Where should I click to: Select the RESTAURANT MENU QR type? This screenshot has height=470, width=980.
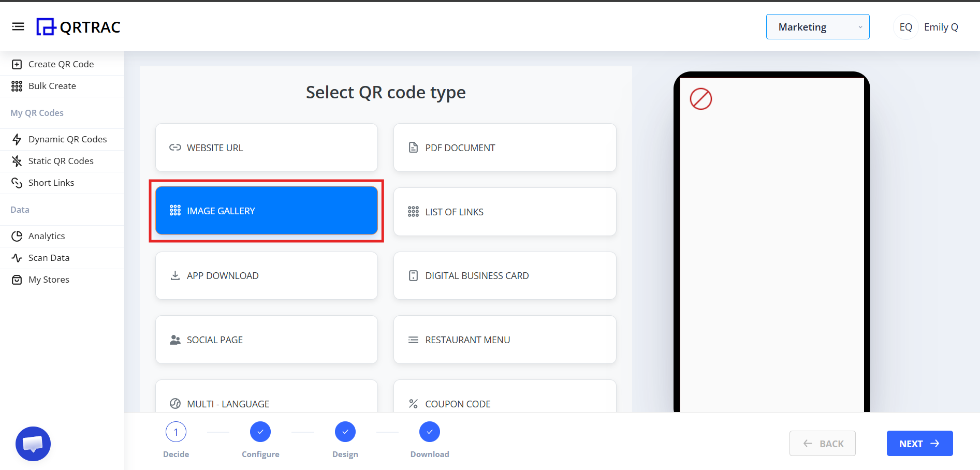pyautogui.click(x=505, y=340)
